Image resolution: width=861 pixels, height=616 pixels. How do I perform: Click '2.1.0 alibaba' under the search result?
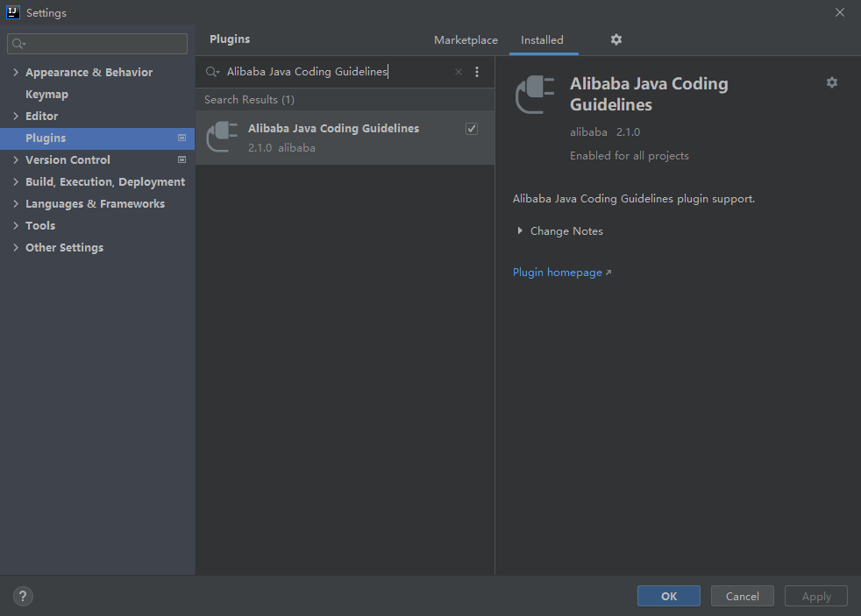[281, 148]
